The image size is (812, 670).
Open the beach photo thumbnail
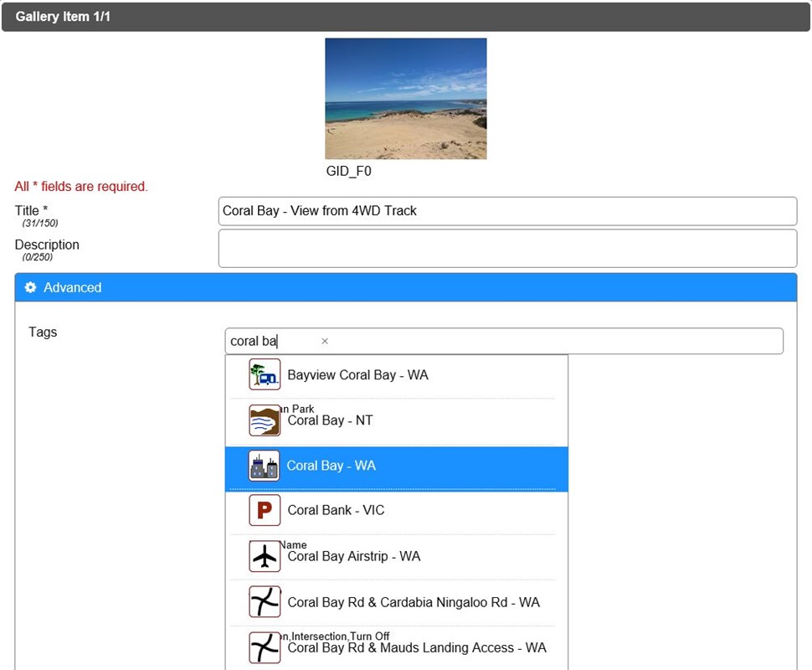point(405,99)
